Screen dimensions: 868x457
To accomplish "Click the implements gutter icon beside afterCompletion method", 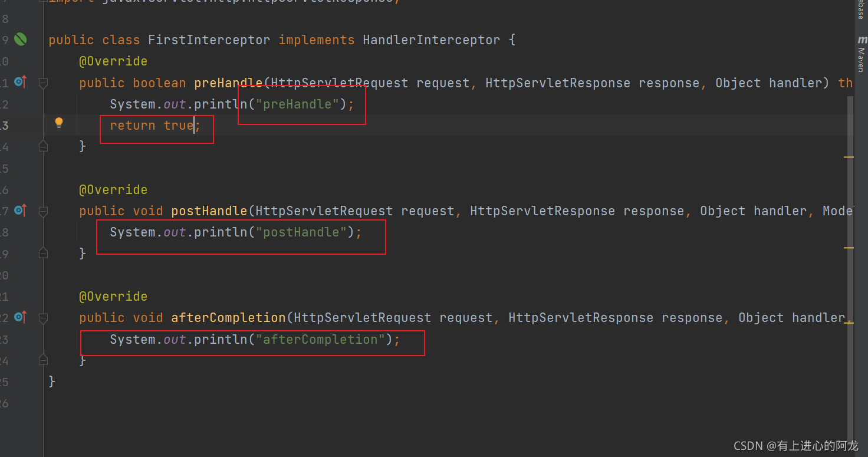I will [21, 317].
